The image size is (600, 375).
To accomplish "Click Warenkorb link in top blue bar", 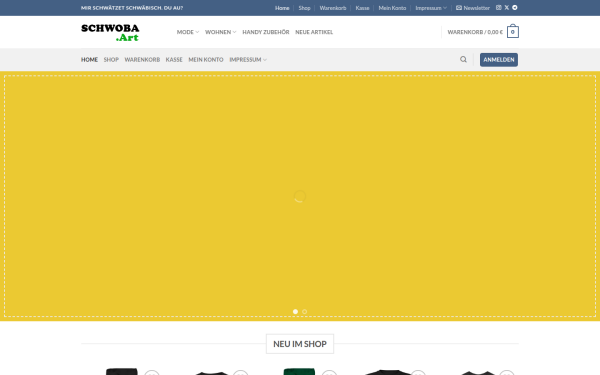I will (333, 8).
